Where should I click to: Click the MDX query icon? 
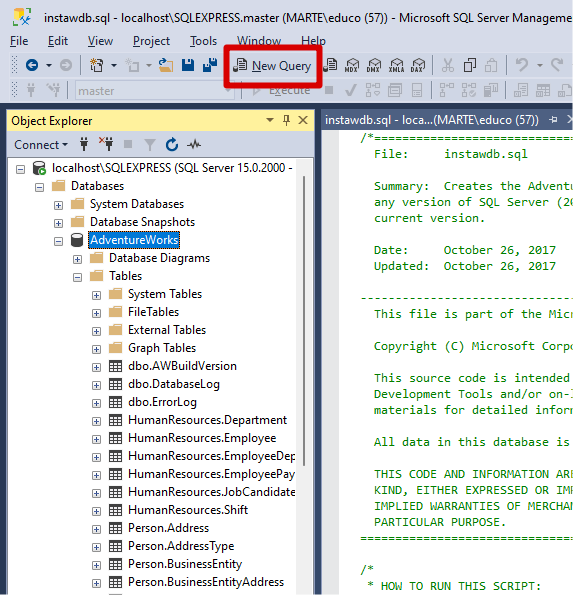tap(352, 65)
